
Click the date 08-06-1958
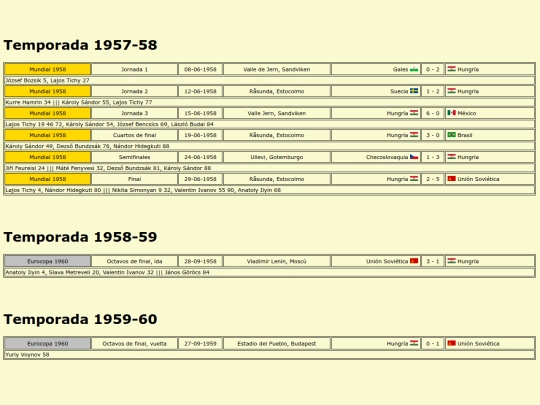[x=200, y=69]
